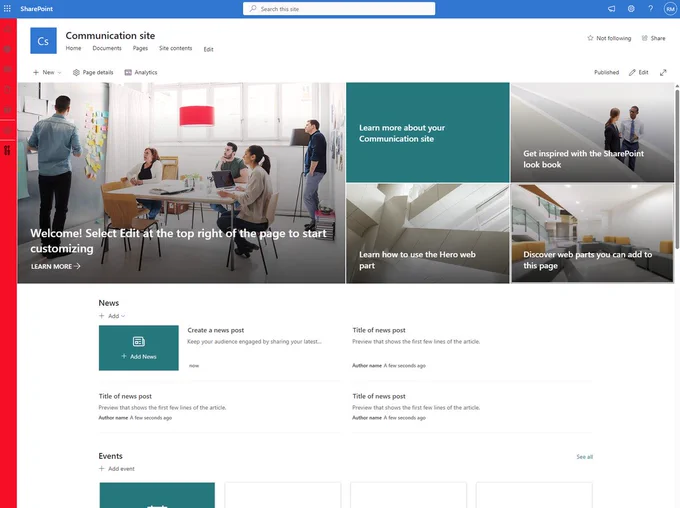
Task: Toggle the Not following star
Action: click(609, 38)
